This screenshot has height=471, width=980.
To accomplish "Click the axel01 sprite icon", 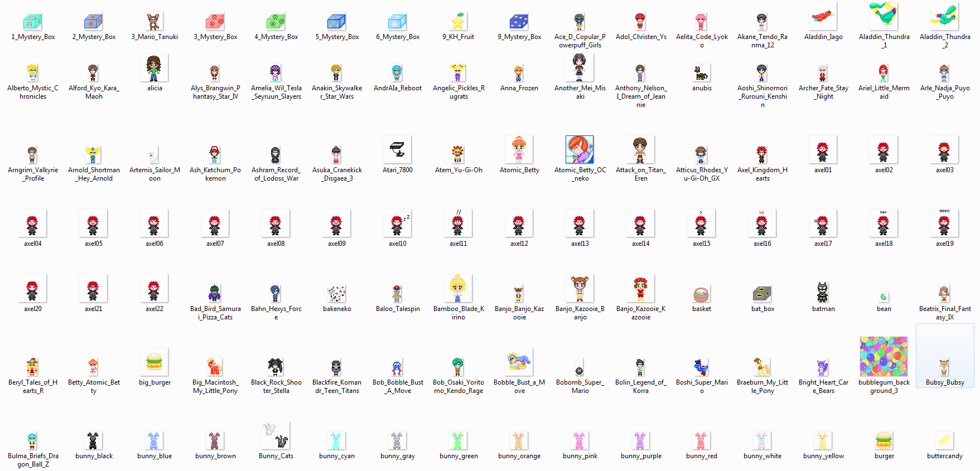I will pyautogui.click(x=823, y=149).
